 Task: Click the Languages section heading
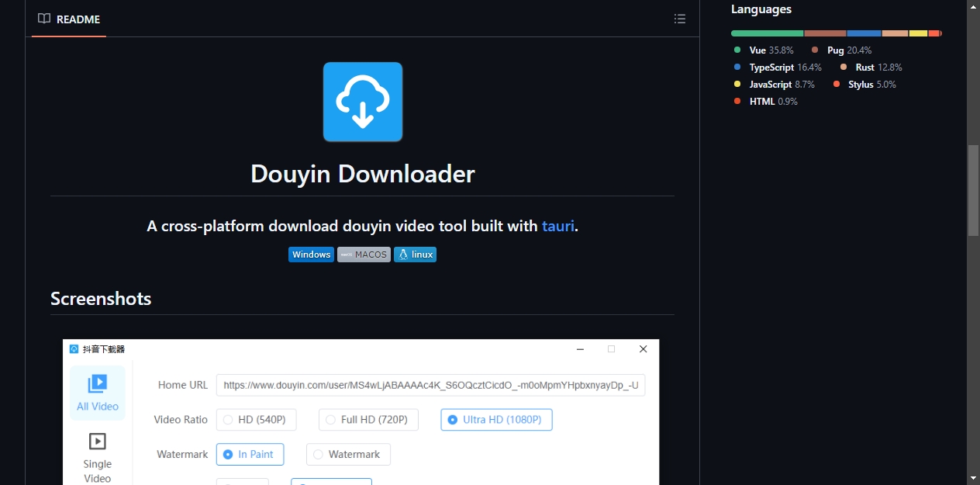pyautogui.click(x=761, y=9)
